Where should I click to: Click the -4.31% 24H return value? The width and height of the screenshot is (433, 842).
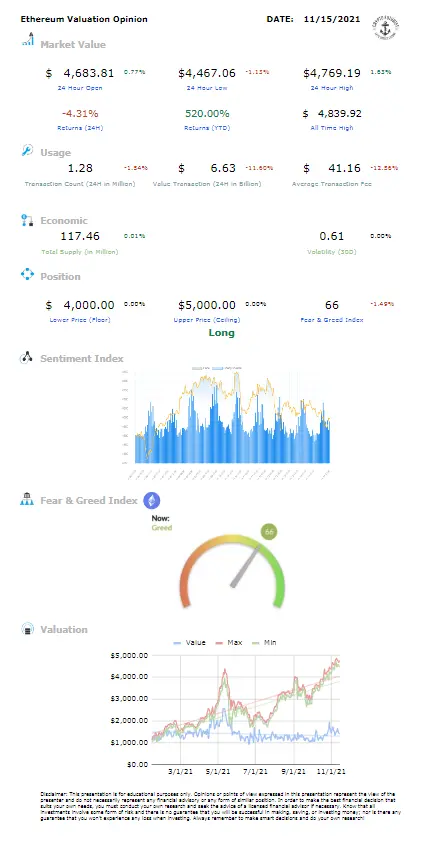click(80, 113)
